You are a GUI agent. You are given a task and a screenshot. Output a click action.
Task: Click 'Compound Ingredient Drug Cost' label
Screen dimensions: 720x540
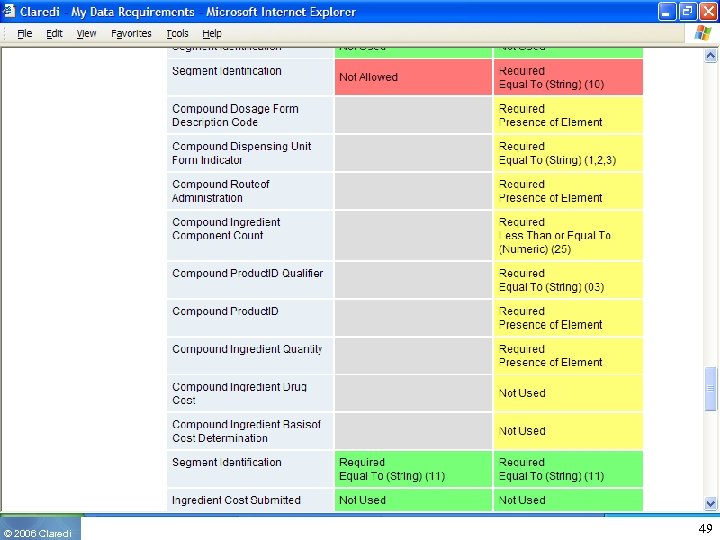point(239,394)
